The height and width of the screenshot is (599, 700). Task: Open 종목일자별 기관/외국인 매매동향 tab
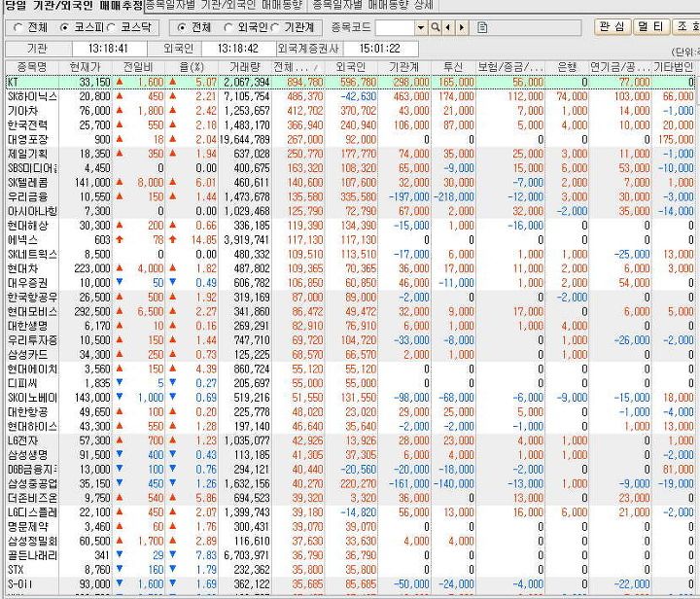coord(225,5)
